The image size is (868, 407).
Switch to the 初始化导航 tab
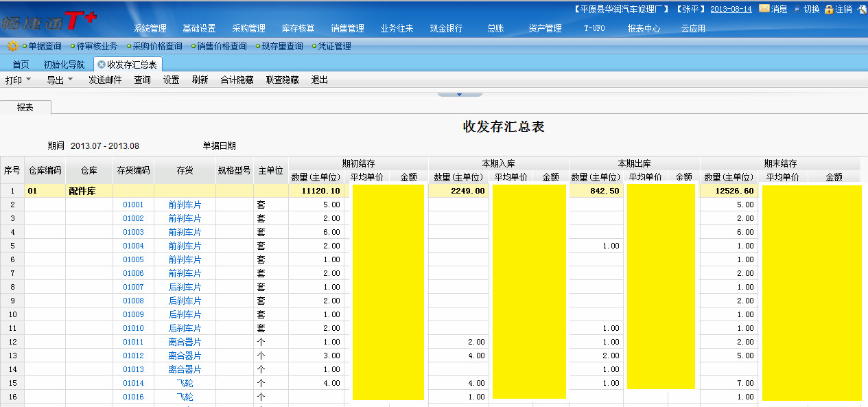point(64,65)
